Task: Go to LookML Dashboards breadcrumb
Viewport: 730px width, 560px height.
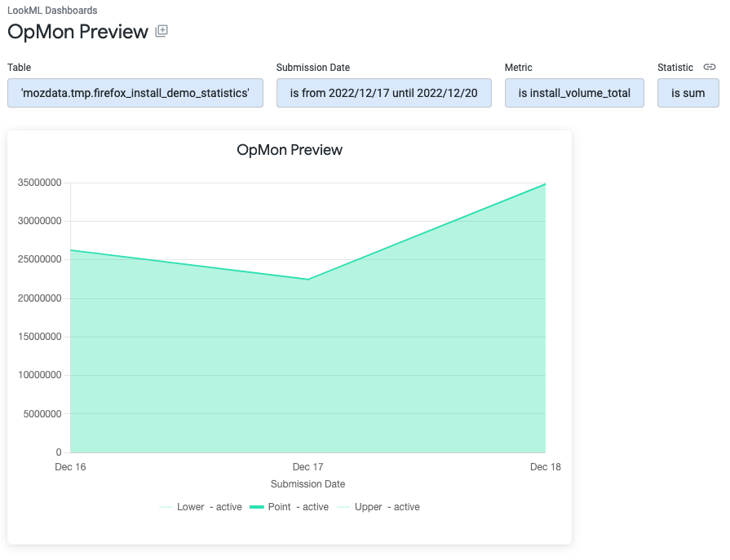Action: (x=52, y=11)
